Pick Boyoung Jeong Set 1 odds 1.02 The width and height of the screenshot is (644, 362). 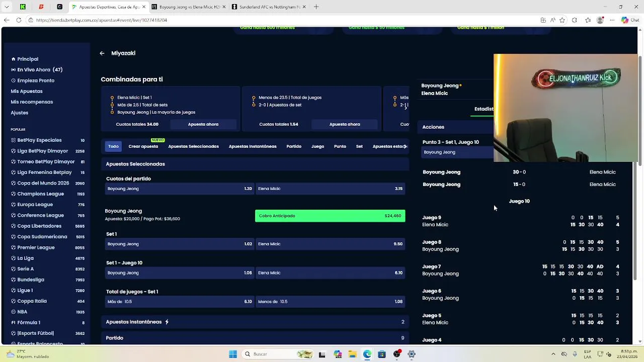[x=179, y=244]
